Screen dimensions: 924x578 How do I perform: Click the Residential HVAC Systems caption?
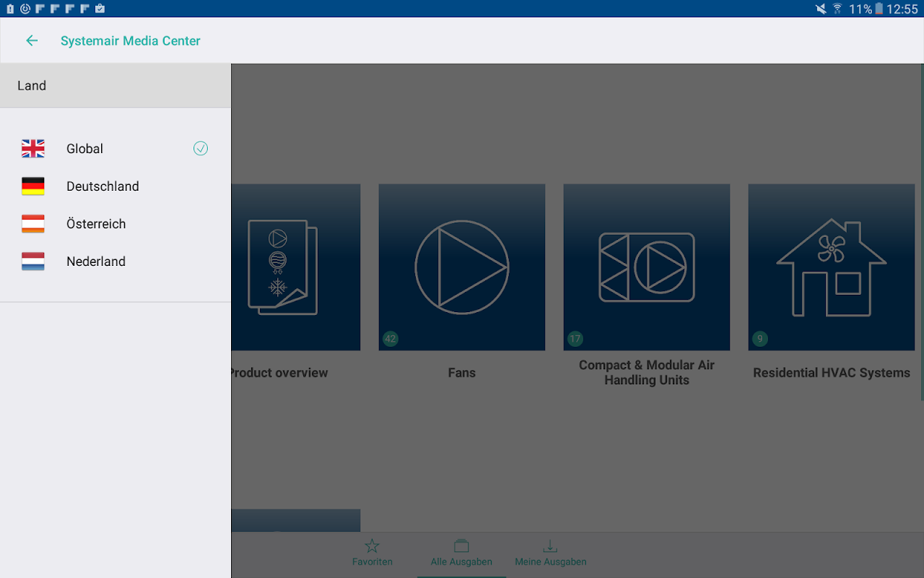pyautogui.click(x=832, y=373)
